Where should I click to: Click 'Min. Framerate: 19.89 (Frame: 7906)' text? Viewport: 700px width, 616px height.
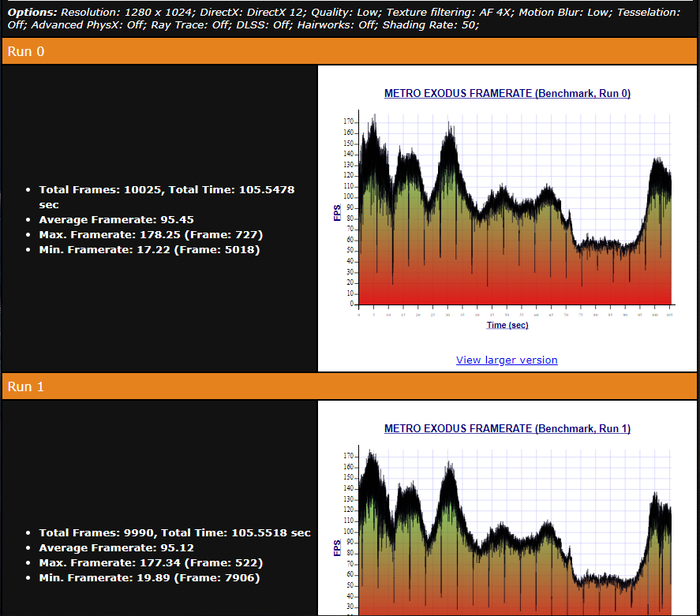149,577
